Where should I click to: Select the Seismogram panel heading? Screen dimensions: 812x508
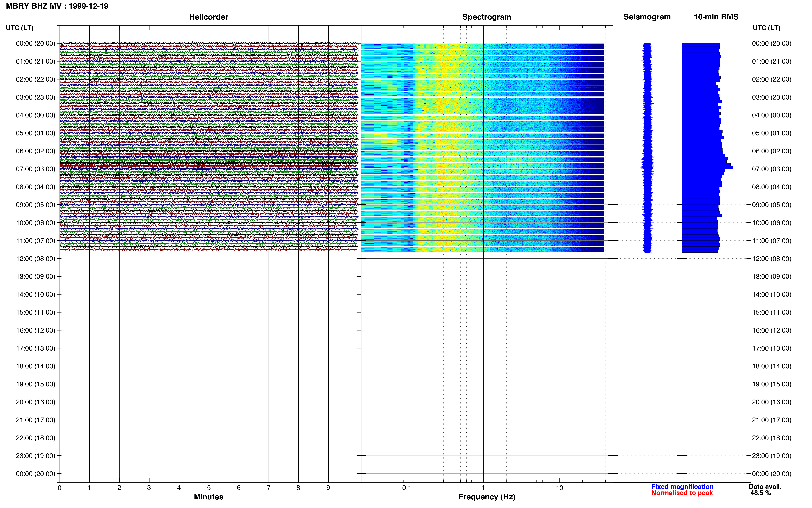[647, 17]
